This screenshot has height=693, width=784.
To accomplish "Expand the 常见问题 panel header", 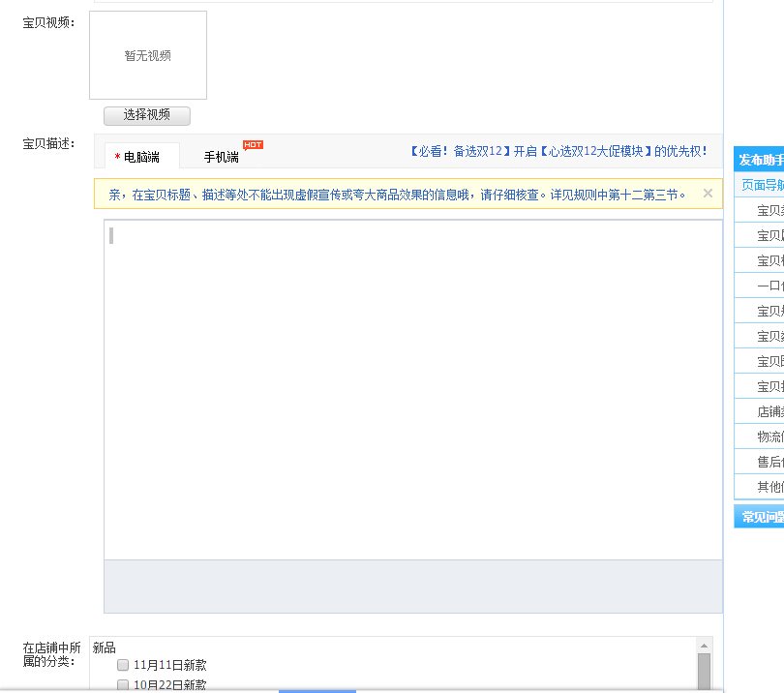I will [x=760, y=517].
